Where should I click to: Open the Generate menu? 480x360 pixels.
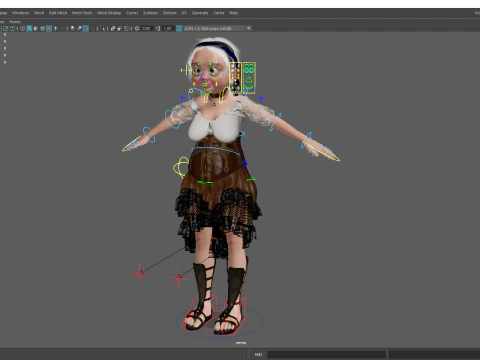[200, 13]
